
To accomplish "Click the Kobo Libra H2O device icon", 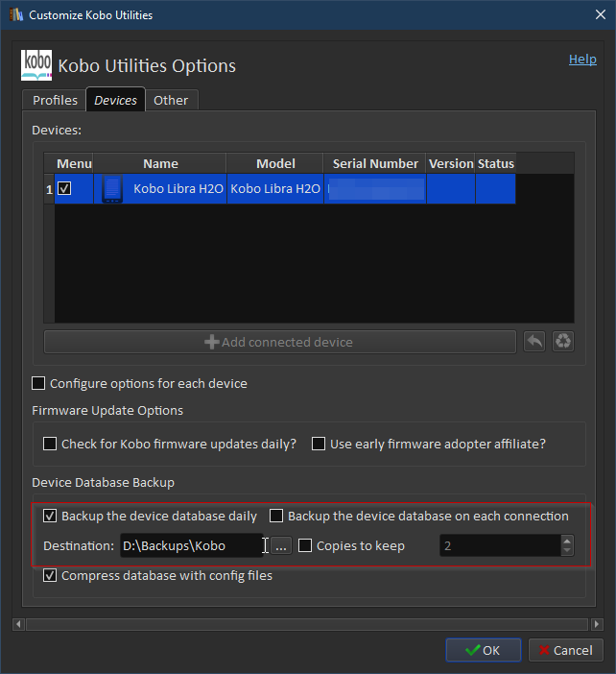I will 112,189.
